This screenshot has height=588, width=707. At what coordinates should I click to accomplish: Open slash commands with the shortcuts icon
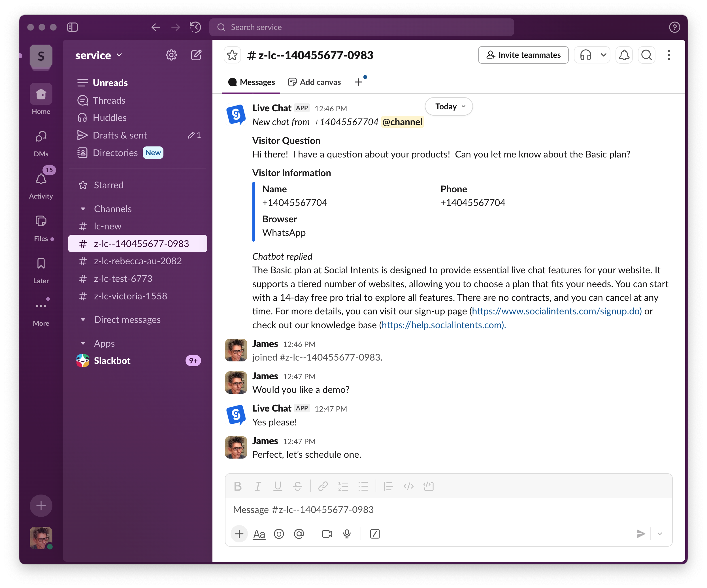(x=375, y=534)
